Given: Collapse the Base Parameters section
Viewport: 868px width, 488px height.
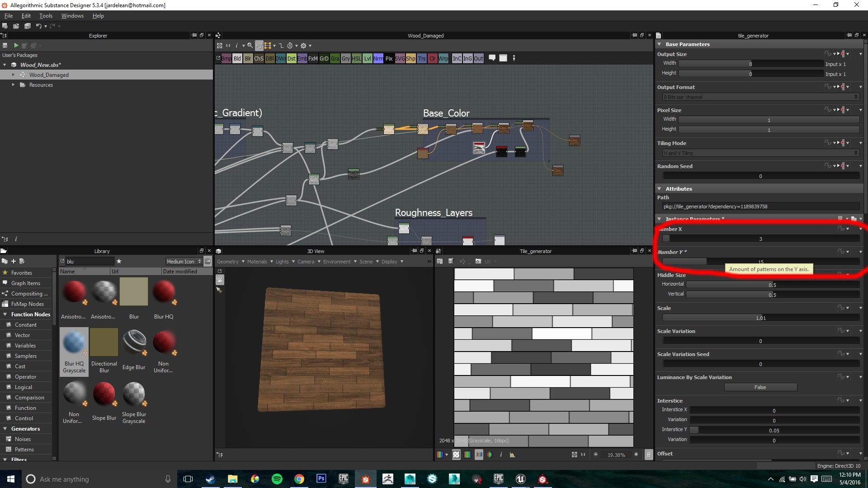Looking at the screenshot, I should coord(660,44).
